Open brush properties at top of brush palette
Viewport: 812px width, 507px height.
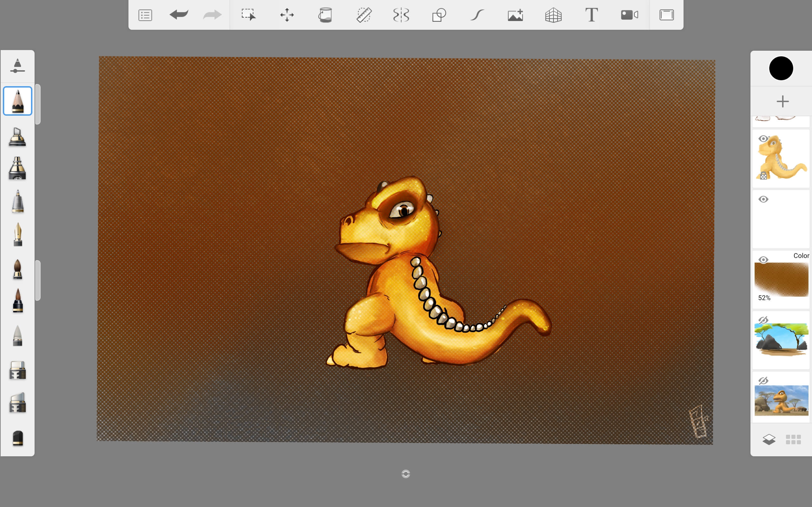click(x=17, y=66)
